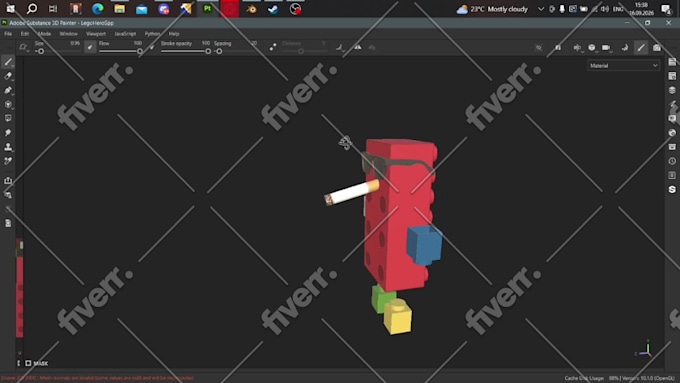Open the taskbar Search icon

pos(32,9)
